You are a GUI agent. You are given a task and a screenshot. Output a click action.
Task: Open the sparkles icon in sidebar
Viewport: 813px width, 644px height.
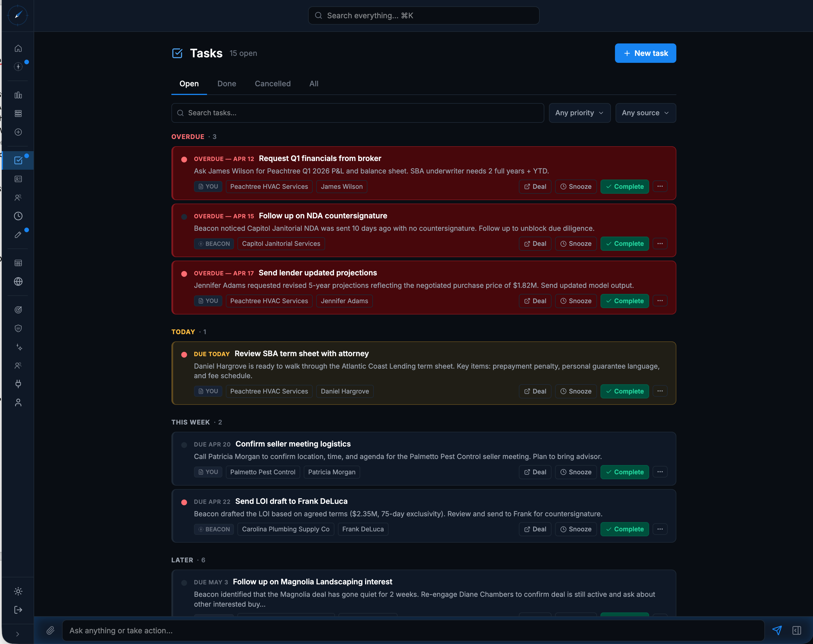click(18, 347)
